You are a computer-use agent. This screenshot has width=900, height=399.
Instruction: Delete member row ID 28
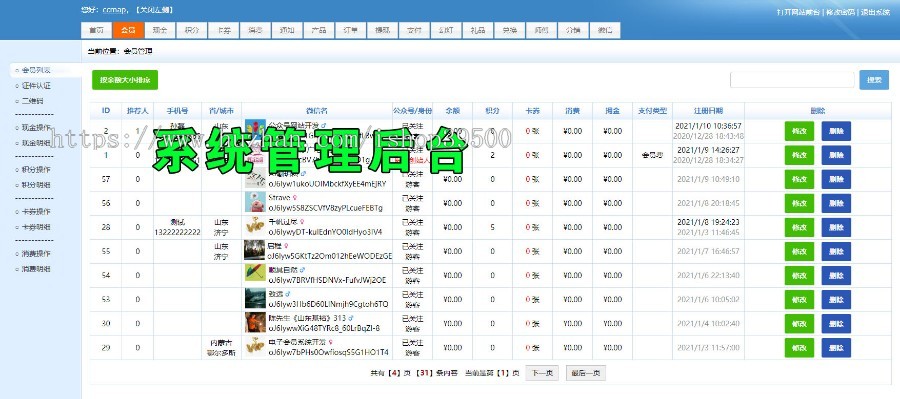point(836,227)
